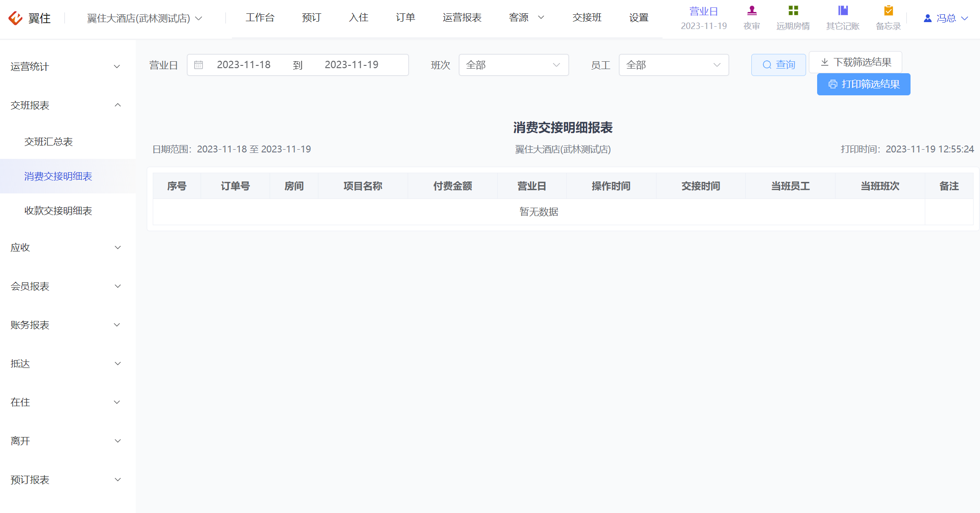
Task: Click the 房间 column header
Action: tap(294, 186)
